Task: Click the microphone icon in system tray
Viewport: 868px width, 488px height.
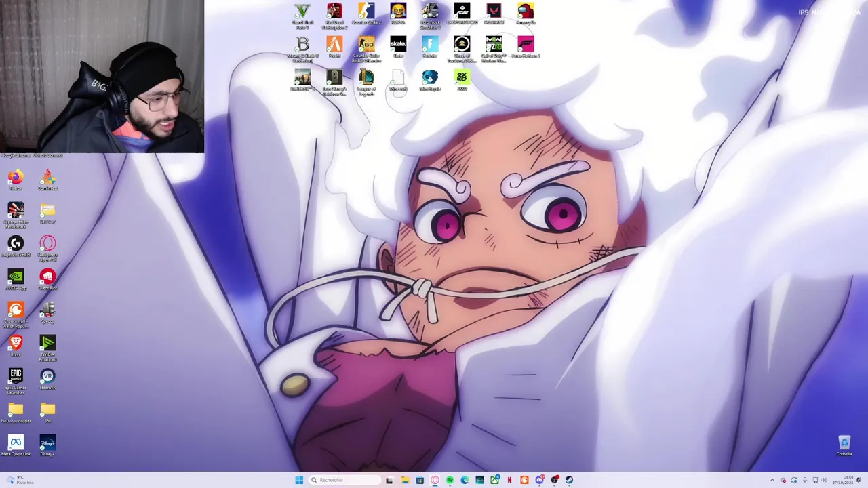Action: point(804,480)
